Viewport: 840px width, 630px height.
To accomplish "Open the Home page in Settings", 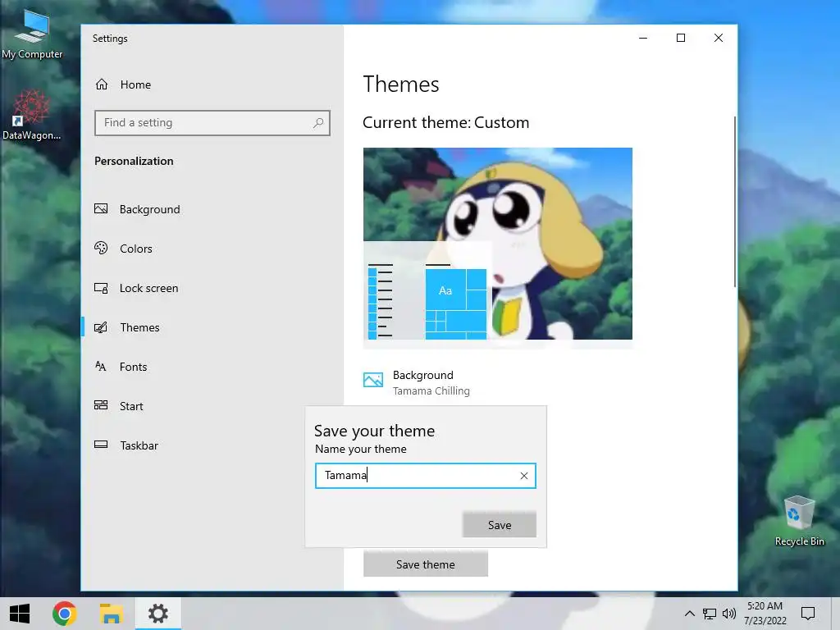I will [x=212, y=84].
